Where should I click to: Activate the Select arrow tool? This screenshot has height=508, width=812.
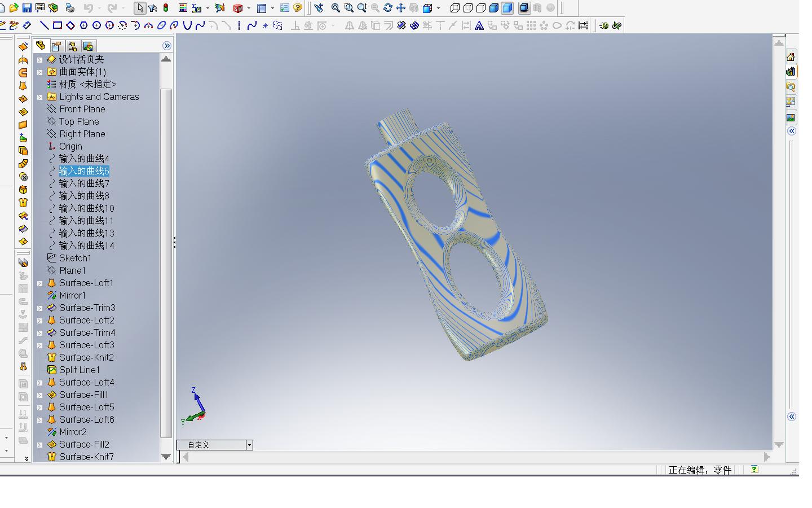coord(140,8)
